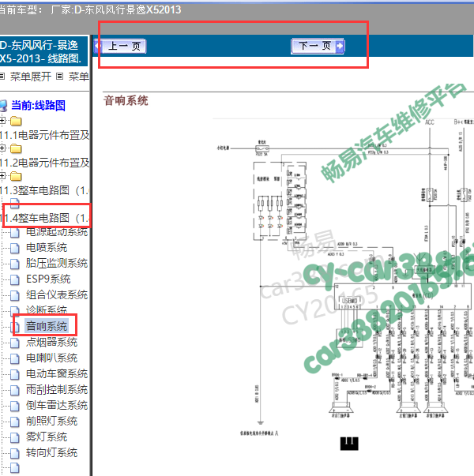Viewport: 474px width, 476px height.
Task: Click document icon next to 电动车窗系统
Action: click(14, 374)
